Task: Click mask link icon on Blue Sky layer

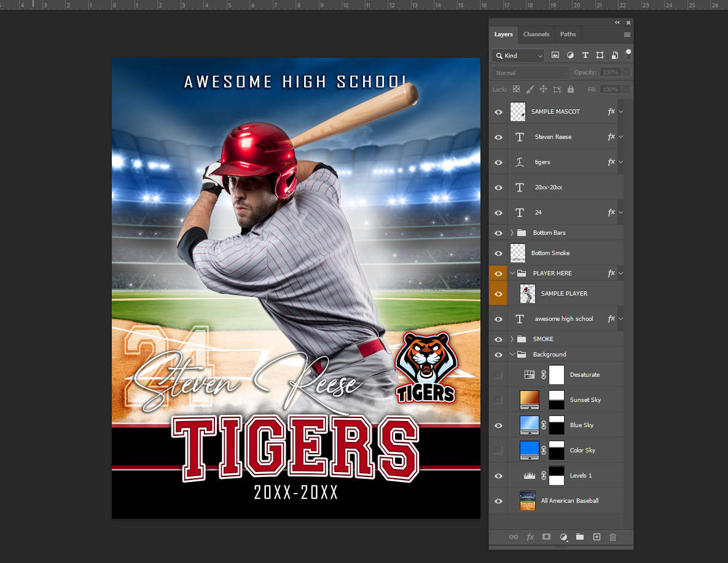Action: tap(544, 425)
